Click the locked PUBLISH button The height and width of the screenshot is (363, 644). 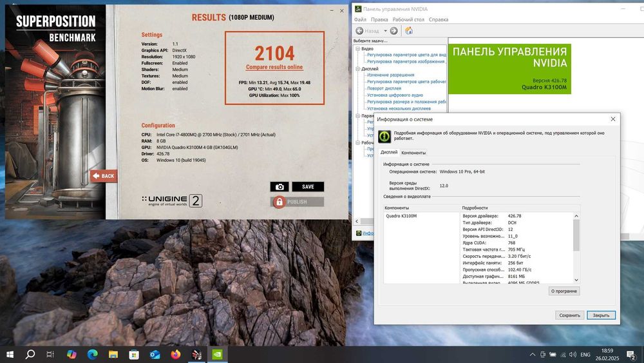[297, 202]
